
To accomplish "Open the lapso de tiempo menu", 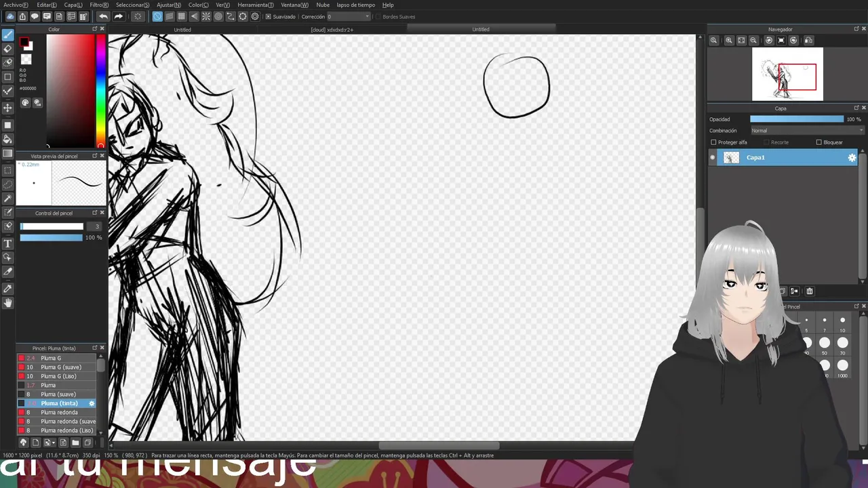I will (356, 5).
